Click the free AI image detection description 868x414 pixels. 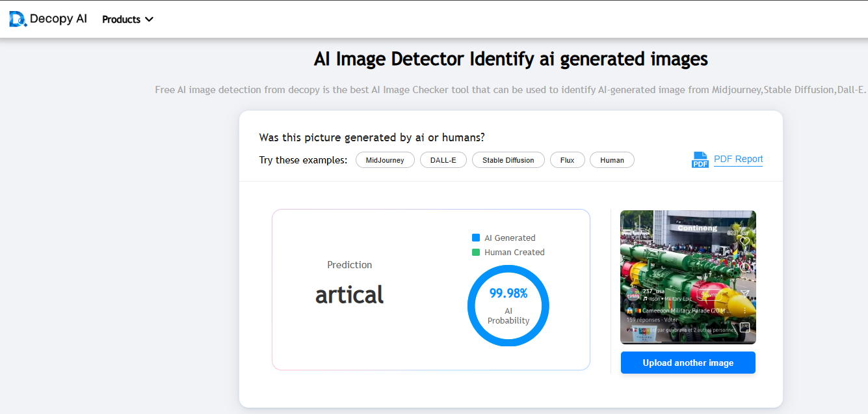click(511, 90)
